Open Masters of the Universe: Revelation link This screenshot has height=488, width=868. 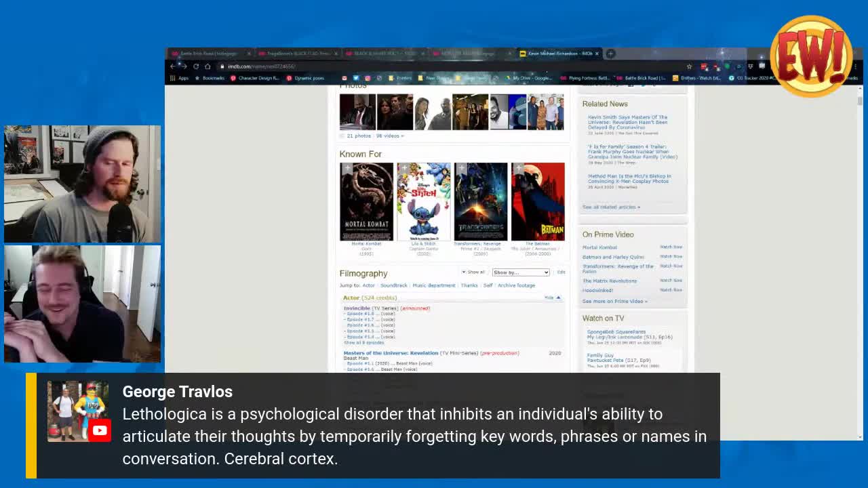(391, 353)
